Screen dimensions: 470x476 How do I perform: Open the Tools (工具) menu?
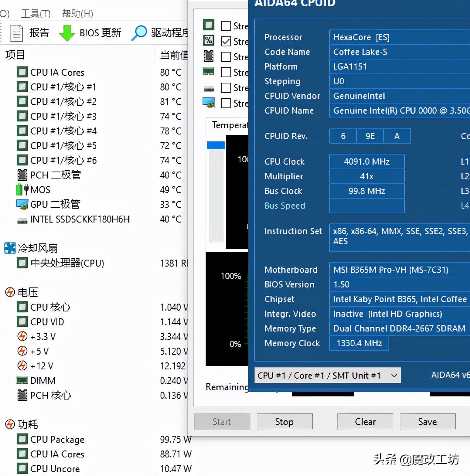point(36,14)
